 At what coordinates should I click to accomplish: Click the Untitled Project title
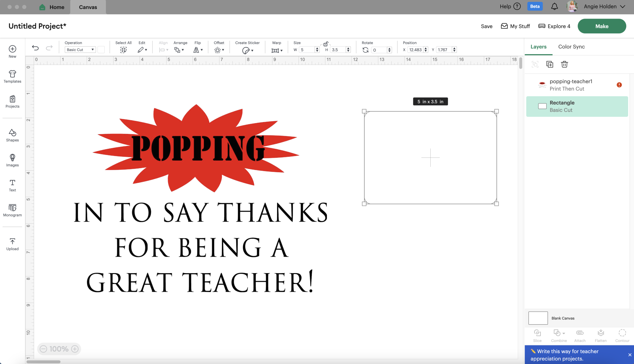(x=37, y=26)
